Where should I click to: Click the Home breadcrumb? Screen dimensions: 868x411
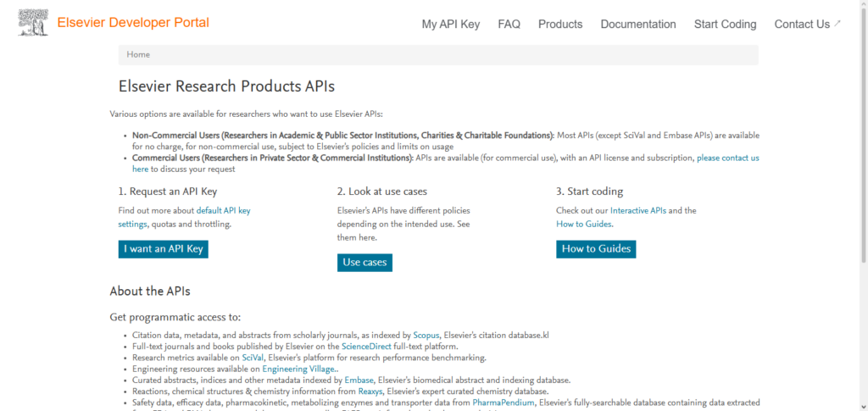click(x=138, y=55)
